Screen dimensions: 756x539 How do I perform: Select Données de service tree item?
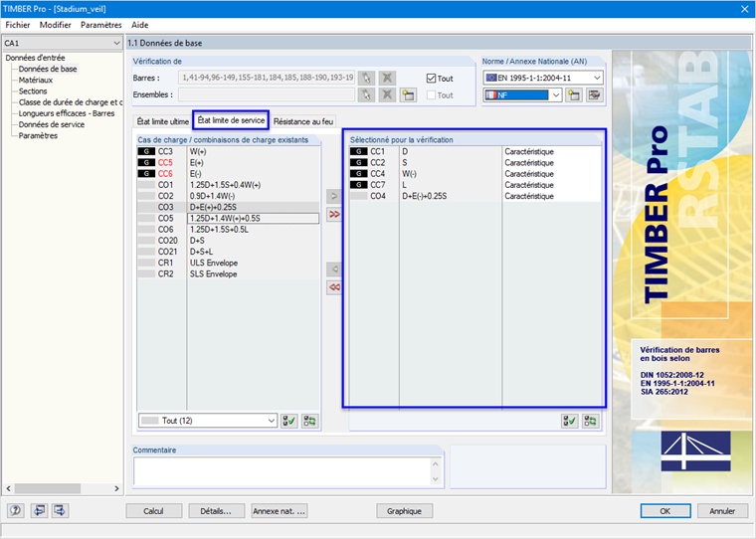(52, 124)
